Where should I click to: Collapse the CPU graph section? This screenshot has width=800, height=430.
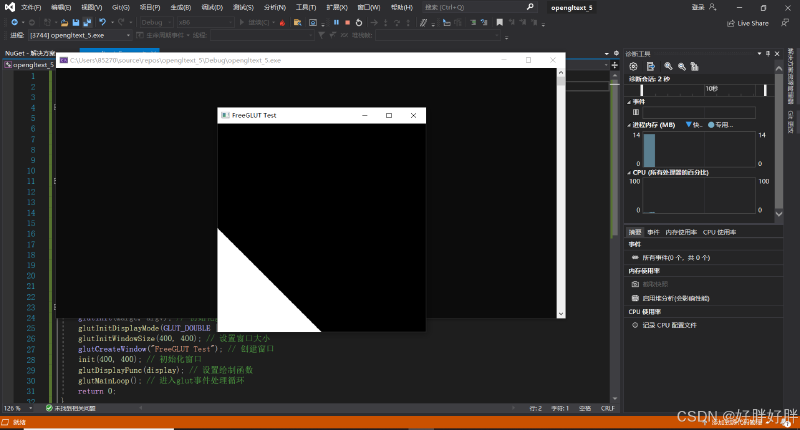629,172
